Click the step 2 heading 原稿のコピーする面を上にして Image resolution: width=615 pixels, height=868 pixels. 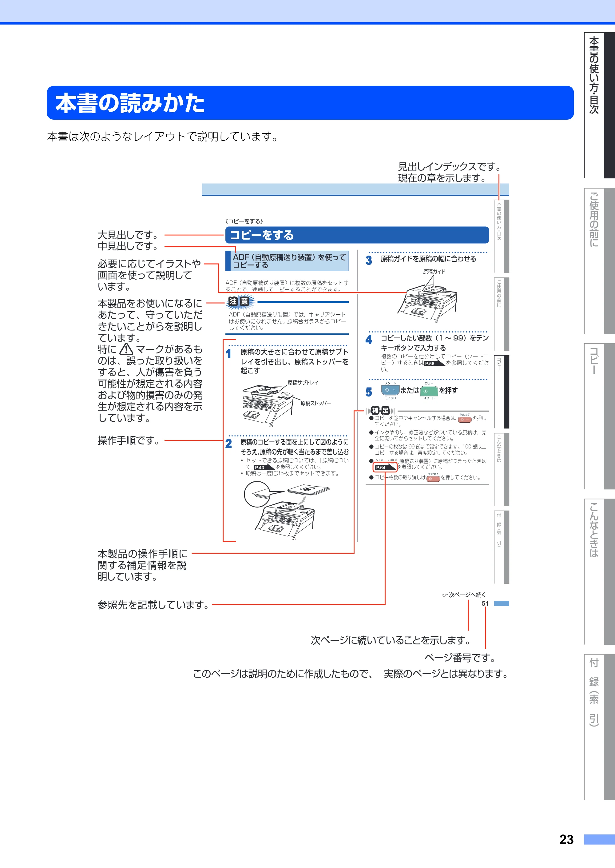(294, 447)
